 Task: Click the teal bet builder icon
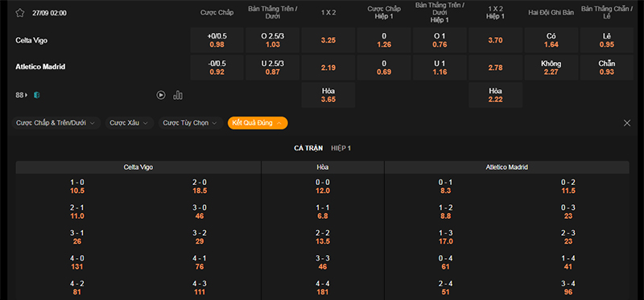click(x=37, y=95)
